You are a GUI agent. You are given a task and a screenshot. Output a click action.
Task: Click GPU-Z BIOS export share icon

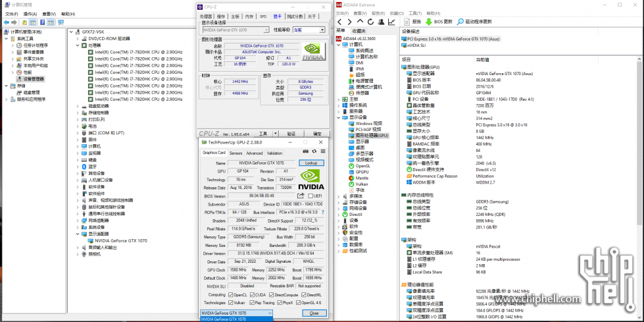point(301,196)
